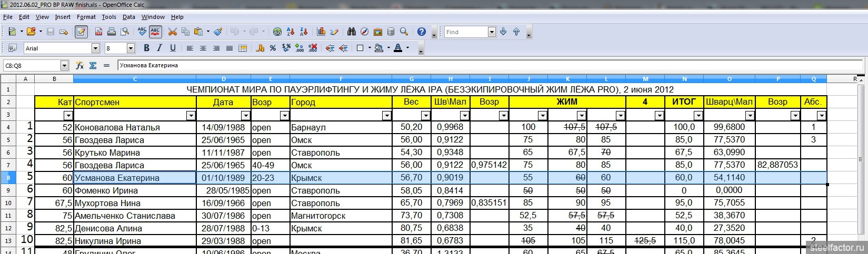
Task: Click the Merge Cells icon
Action: coord(243,48)
